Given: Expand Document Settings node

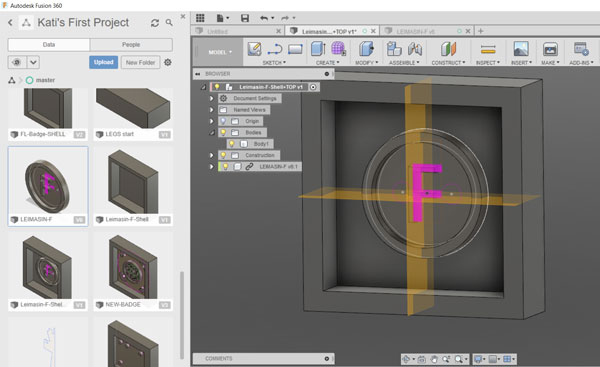Looking at the screenshot, I should pos(211,98).
